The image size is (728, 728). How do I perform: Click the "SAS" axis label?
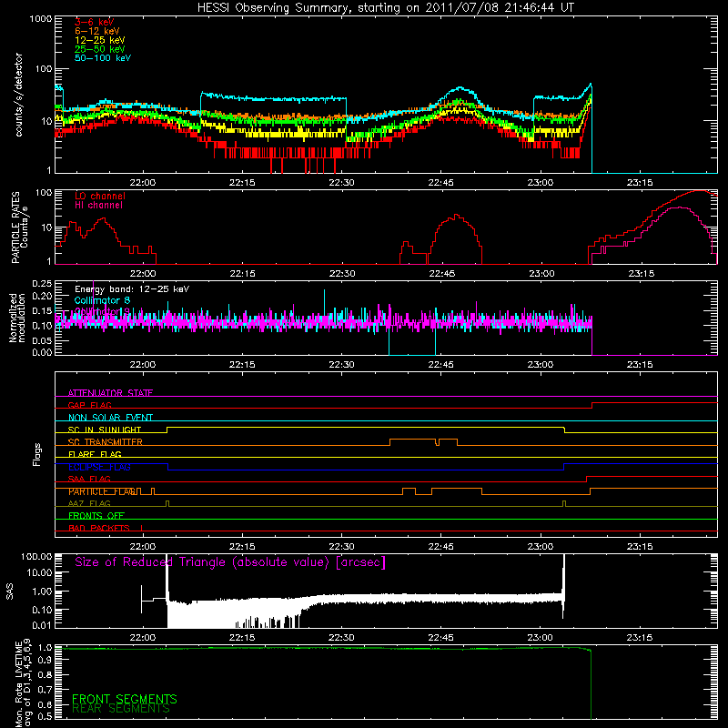[10, 591]
